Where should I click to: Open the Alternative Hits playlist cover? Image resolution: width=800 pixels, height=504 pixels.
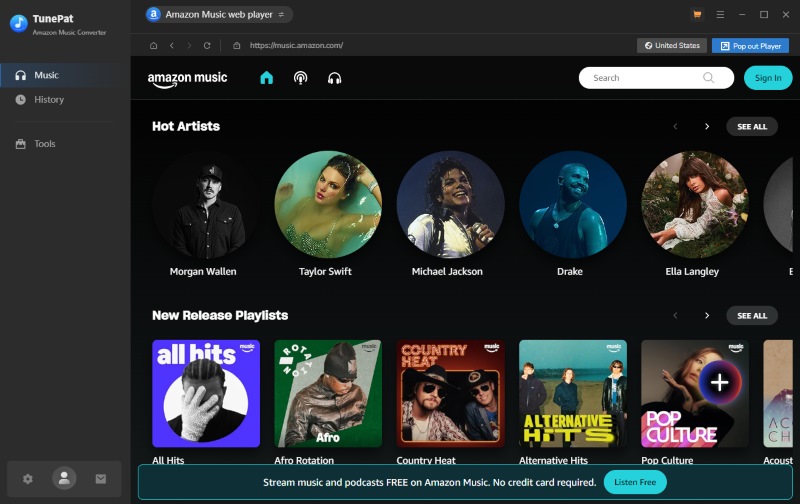572,394
